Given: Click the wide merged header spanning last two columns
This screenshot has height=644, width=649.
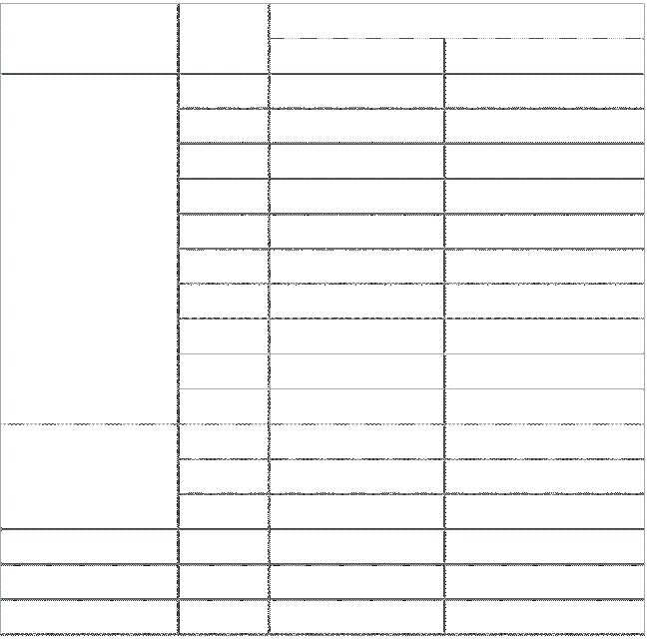Looking at the screenshot, I should click(456, 20).
